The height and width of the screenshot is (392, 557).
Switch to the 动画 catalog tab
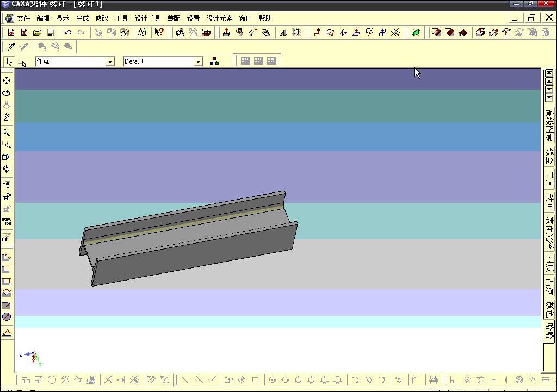[x=549, y=202]
